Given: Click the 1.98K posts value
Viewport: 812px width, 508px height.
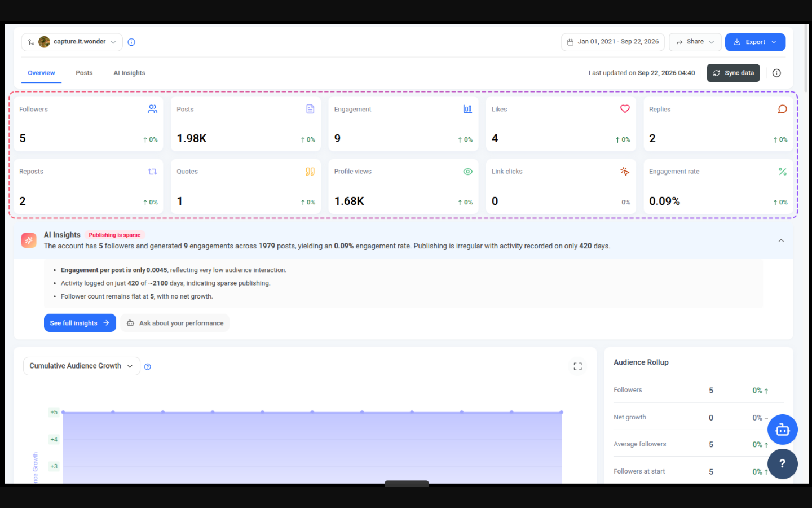Looking at the screenshot, I should [192, 138].
